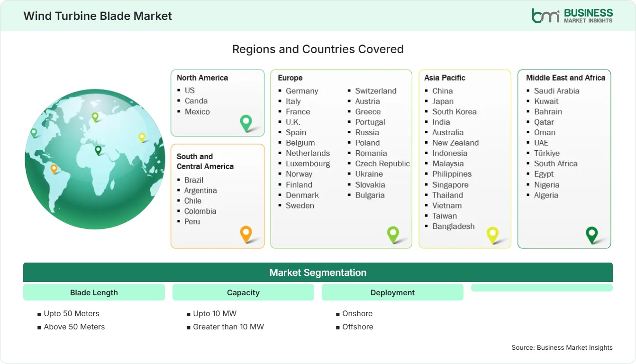Click the Market Segmentation banner
Viewport: 636px width, 364px height.
318,273
